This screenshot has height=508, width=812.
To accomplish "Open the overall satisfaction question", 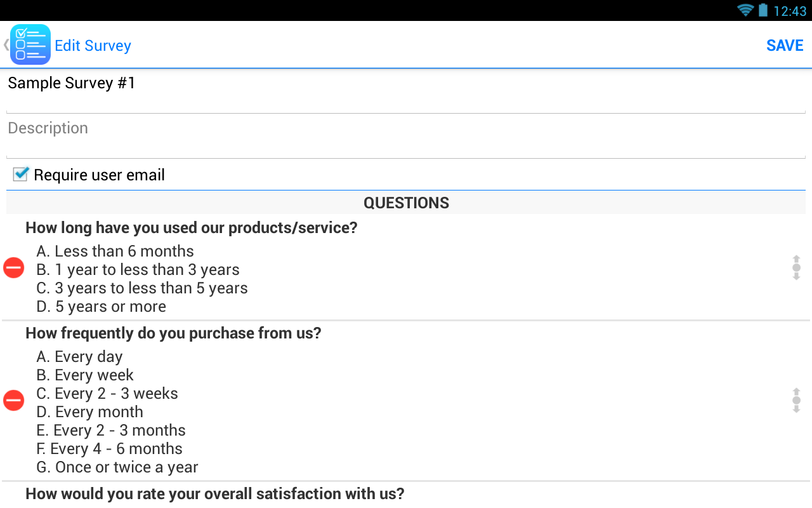I will [214, 493].
